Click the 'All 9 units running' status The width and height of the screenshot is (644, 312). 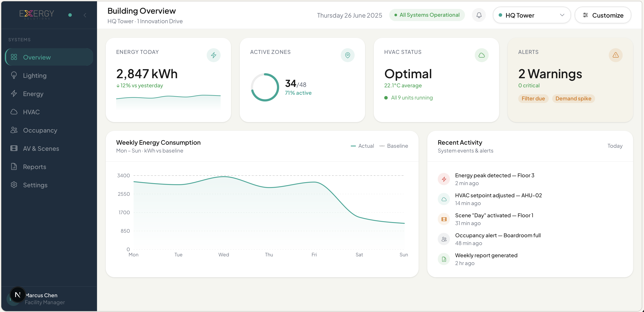point(408,98)
